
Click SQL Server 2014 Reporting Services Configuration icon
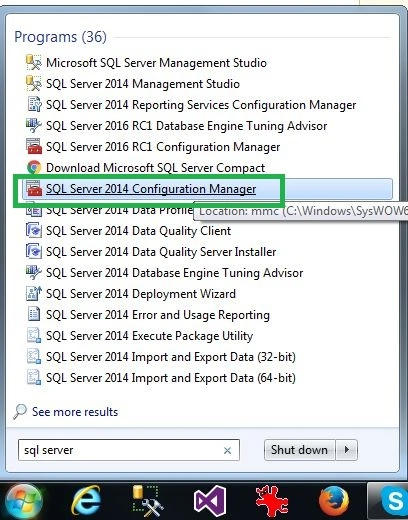pos(34,104)
